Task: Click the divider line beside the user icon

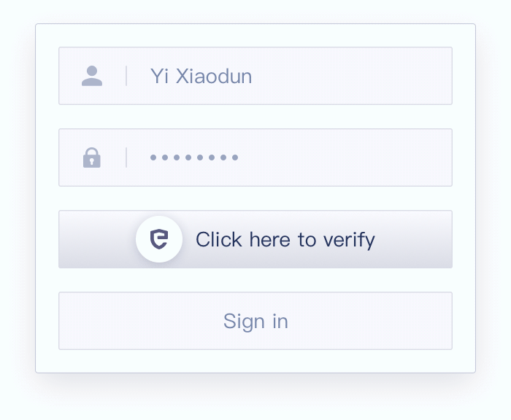Action: coord(126,76)
